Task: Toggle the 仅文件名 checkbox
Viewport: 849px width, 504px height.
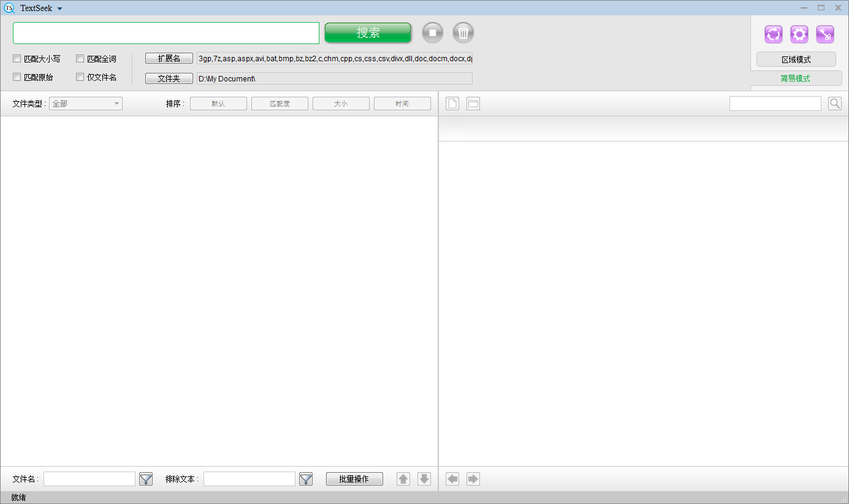Action: (x=80, y=77)
